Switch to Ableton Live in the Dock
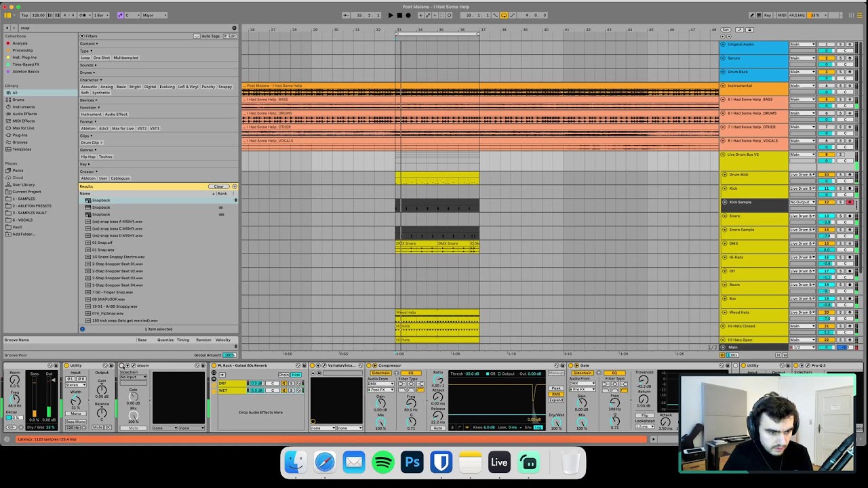 pyautogui.click(x=500, y=463)
